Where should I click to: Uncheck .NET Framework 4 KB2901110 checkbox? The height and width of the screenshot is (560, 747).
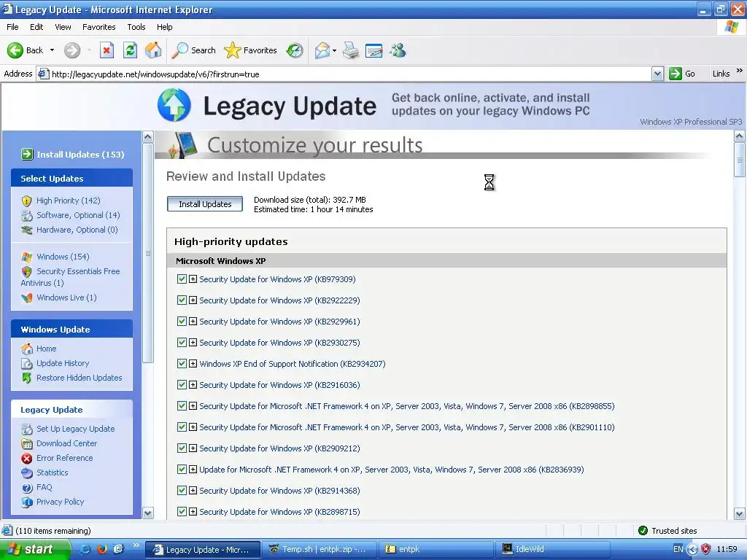tap(182, 427)
